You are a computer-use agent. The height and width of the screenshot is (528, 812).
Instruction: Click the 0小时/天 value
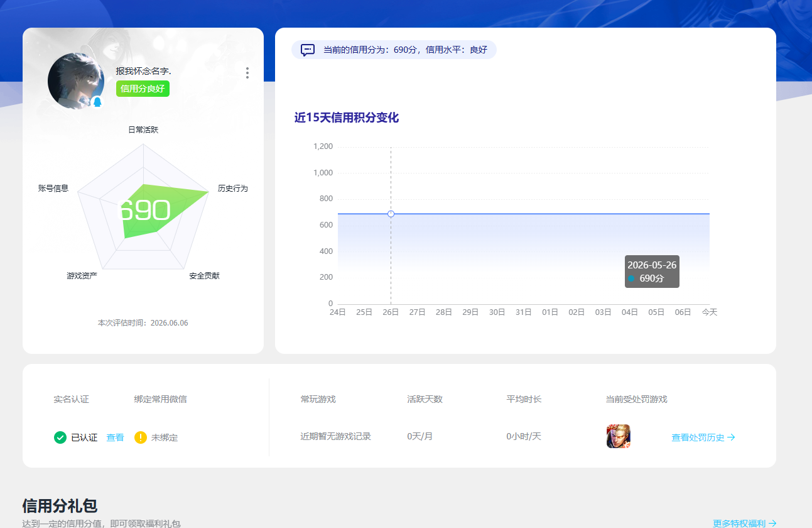pyautogui.click(x=524, y=436)
